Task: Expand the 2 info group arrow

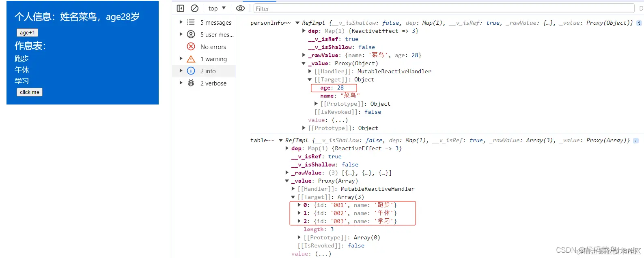Action: point(181,71)
